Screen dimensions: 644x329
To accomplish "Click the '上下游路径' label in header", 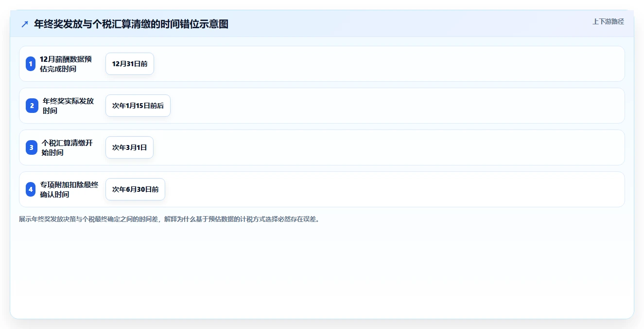I will click(608, 21).
